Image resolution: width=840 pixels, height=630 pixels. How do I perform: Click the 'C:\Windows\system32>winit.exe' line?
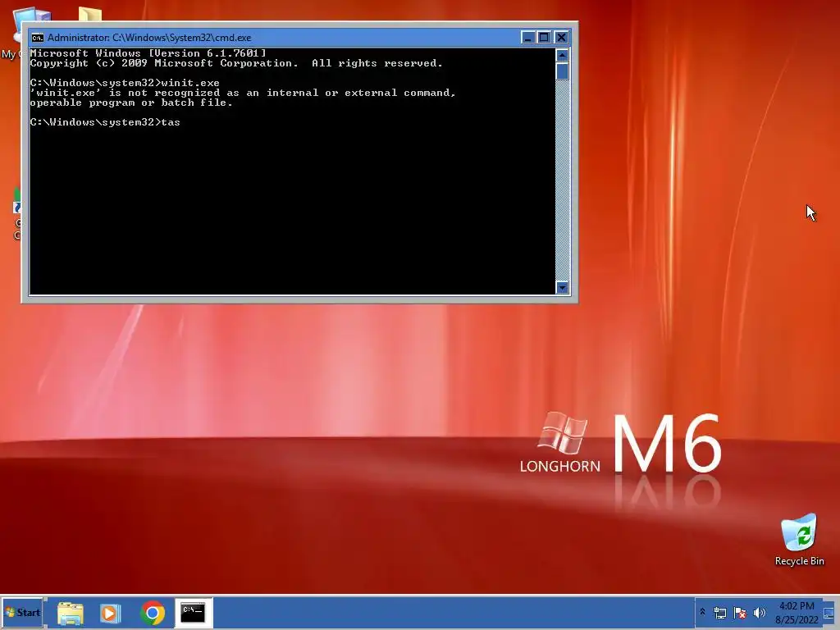coord(125,83)
